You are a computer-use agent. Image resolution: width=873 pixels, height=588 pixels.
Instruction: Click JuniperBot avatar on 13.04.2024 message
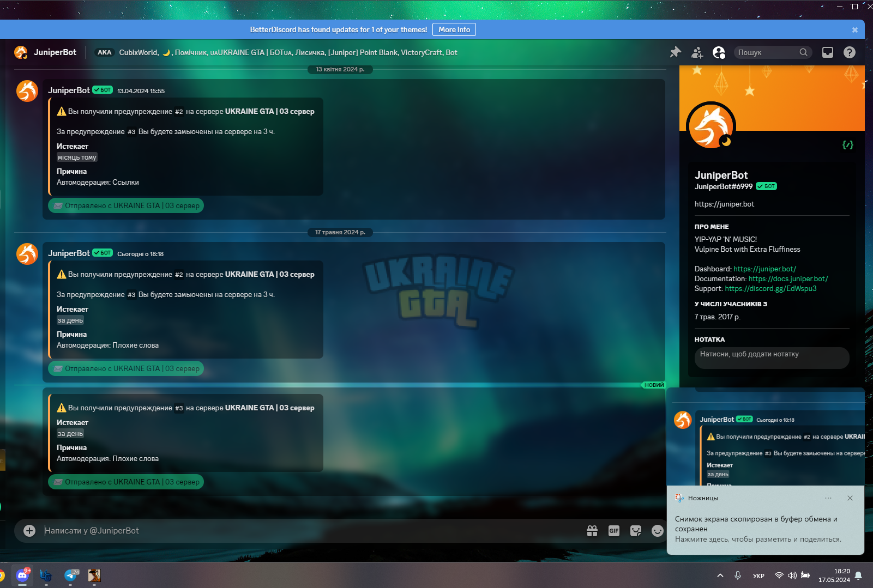coord(27,91)
